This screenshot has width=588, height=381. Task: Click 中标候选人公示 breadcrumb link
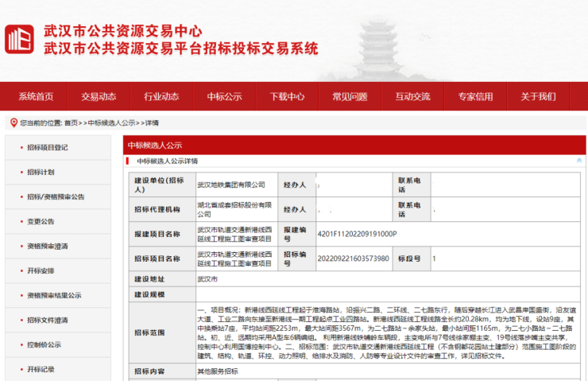point(111,123)
